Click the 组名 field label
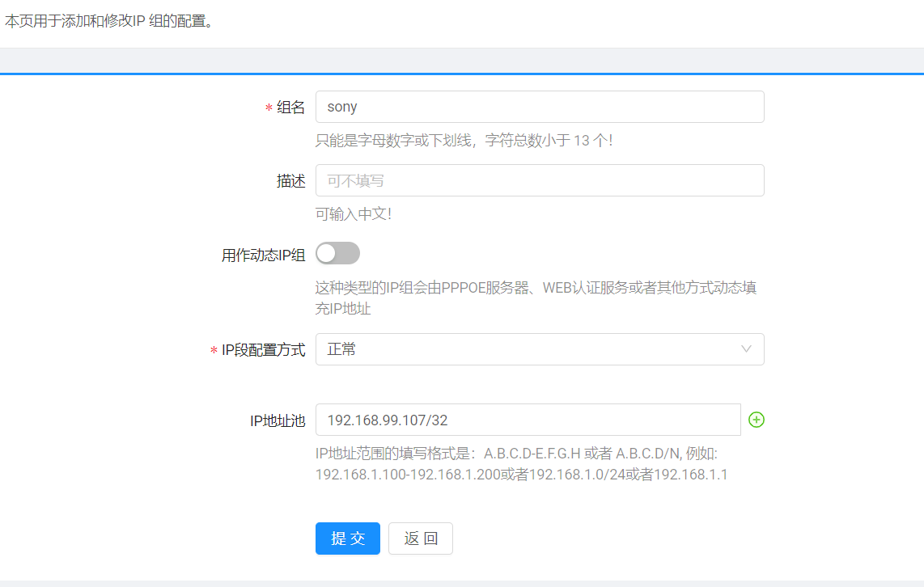924x587 pixels. 290,108
